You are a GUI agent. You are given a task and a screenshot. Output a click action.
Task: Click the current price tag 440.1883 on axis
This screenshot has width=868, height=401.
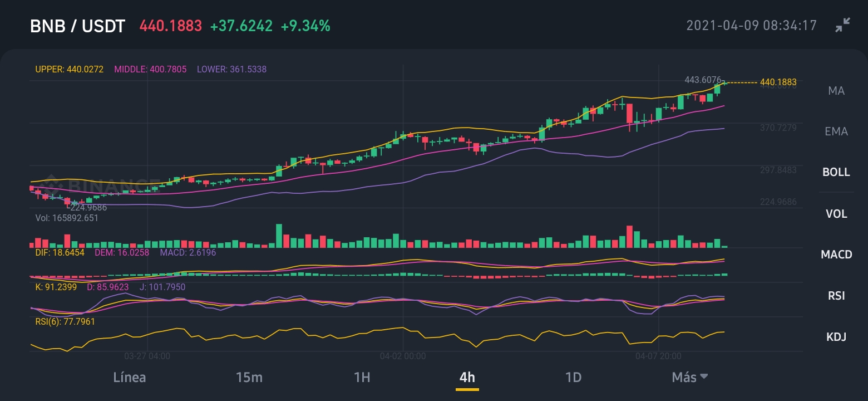tap(778, 82)
